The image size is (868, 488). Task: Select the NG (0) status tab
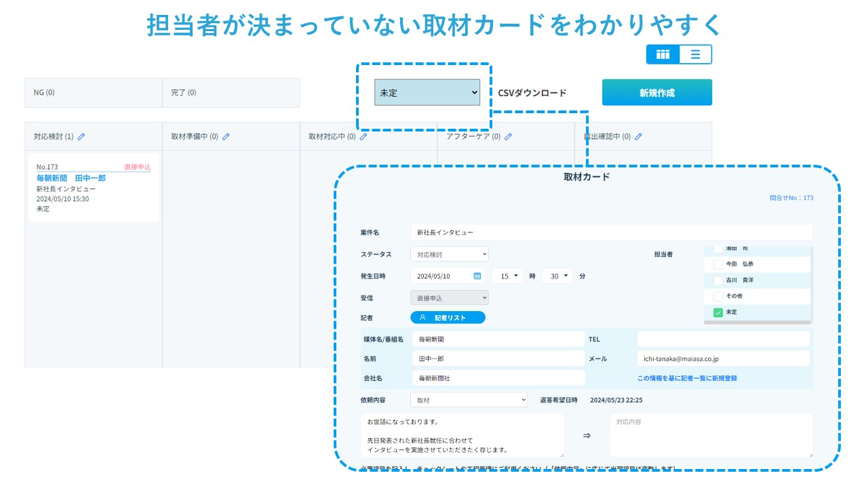(x=93, y=92)
